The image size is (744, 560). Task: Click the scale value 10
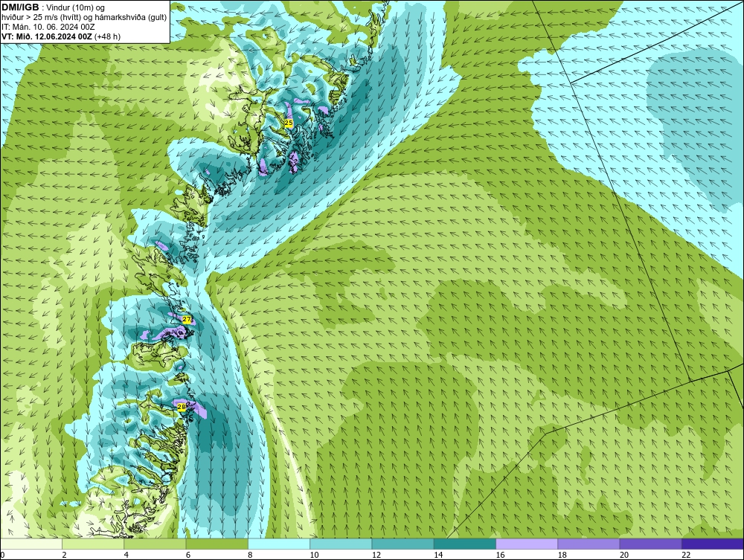pos(314,556)
